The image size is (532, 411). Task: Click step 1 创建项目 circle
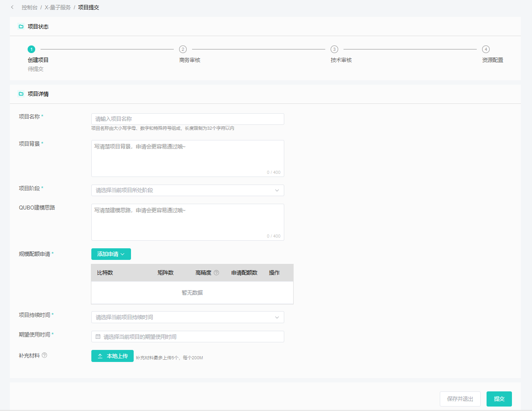[31, 49]
